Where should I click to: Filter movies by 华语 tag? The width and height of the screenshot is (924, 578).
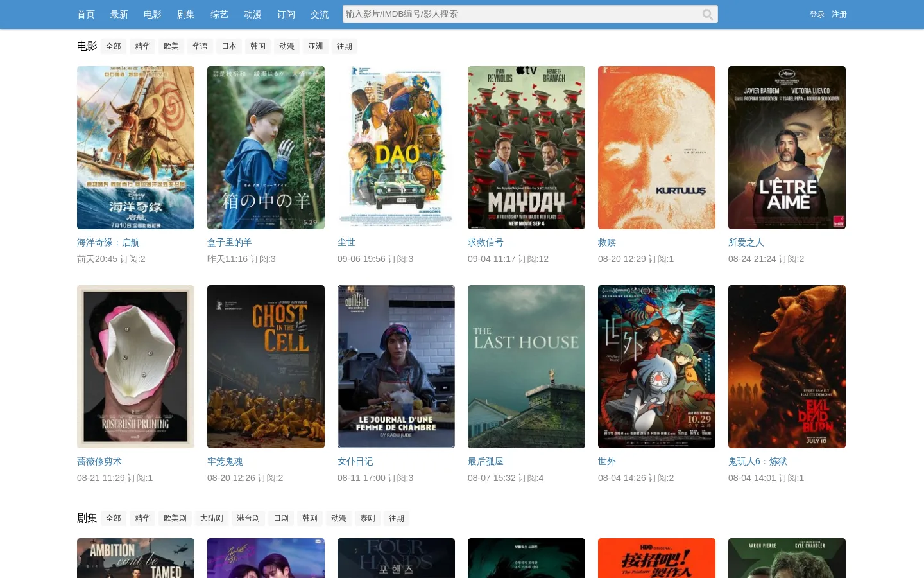(200, 46)
